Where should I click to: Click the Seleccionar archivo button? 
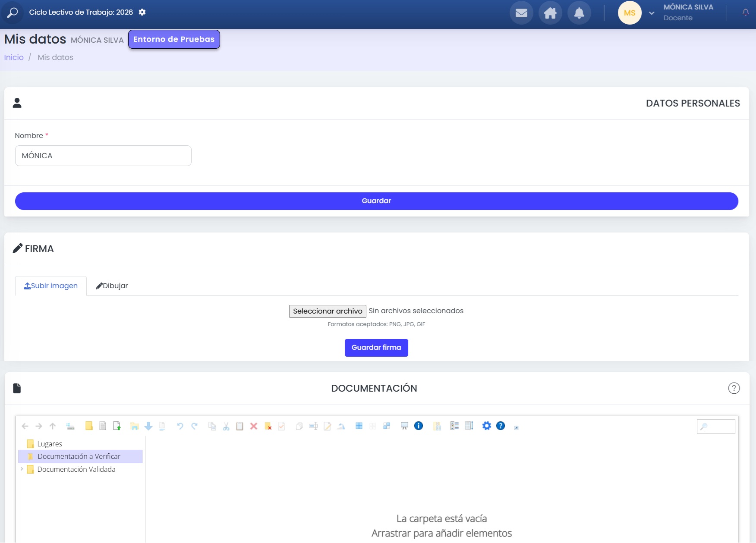pos(328,311)
